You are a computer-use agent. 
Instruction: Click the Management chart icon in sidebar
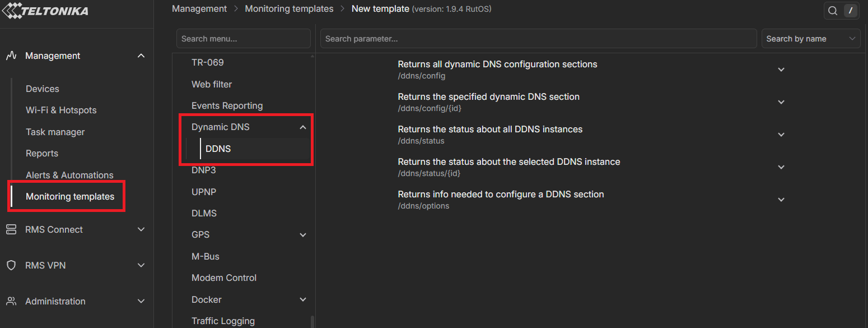click(x=11, y=56)
